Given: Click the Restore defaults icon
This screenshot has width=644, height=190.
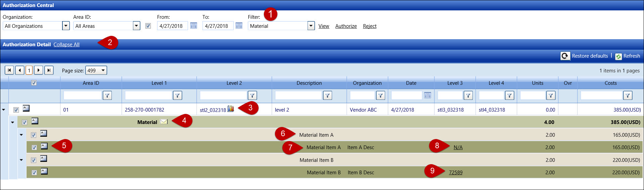Looking at the screenshot, I should (x=565, y=56).
